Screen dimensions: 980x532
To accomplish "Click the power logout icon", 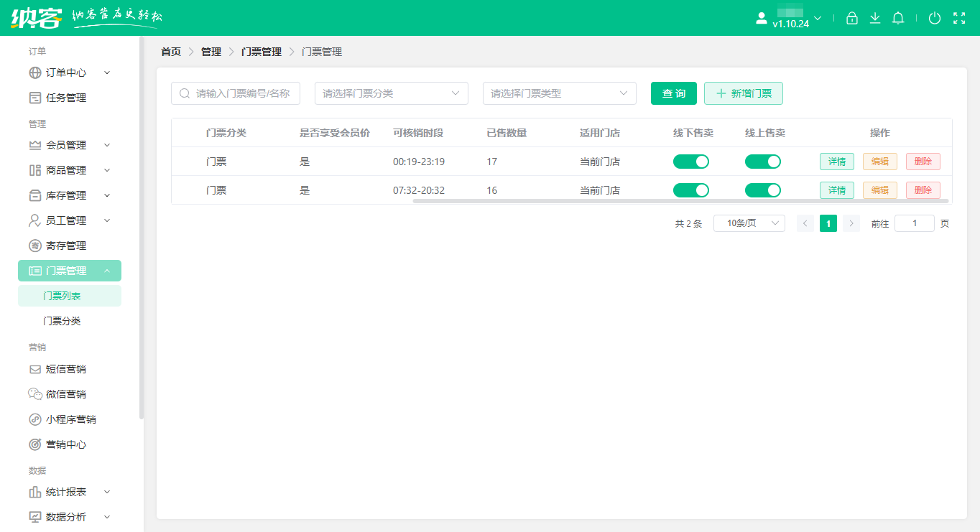I will pyautogui.click(x=935, y=17).
